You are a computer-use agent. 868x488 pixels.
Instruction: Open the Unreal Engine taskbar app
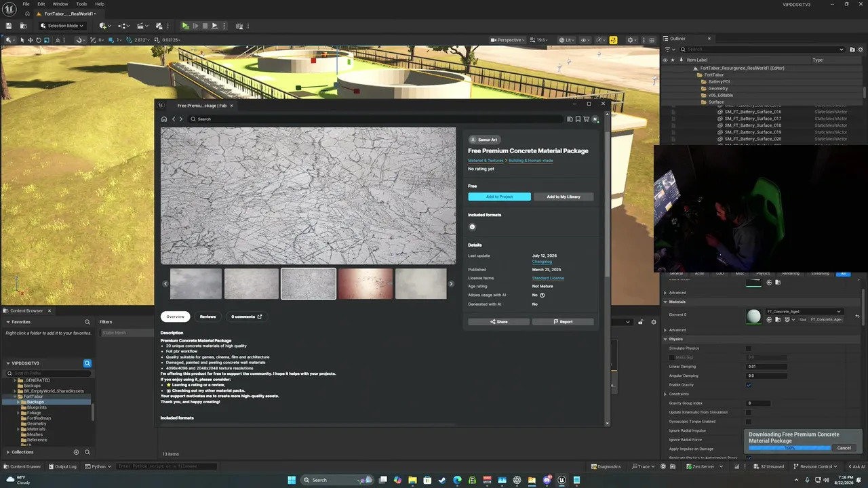point(561,480)
